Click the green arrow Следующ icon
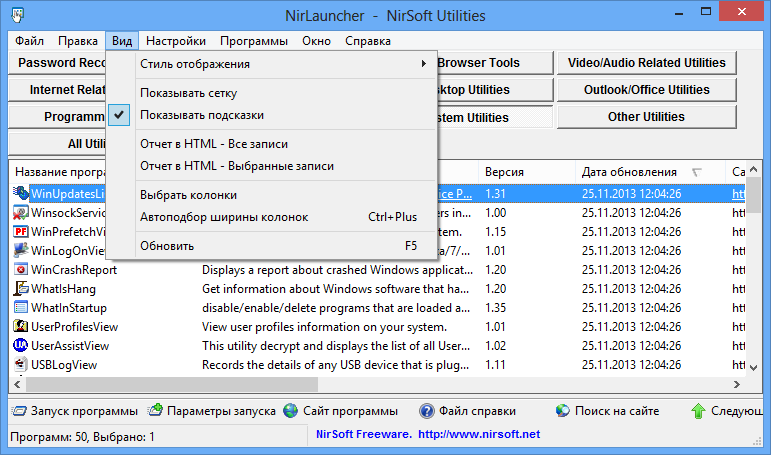771x455 pixels. coord(698,411)
